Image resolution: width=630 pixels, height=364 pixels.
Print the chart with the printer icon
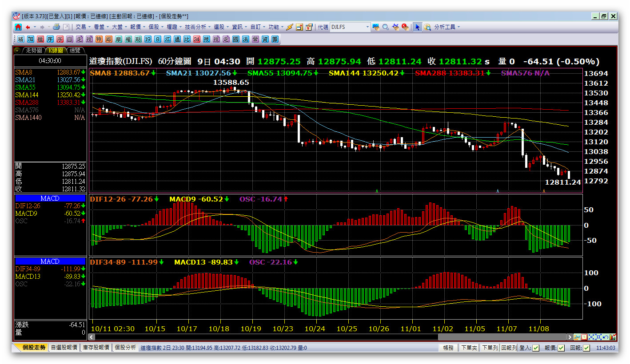coord(56,27)
